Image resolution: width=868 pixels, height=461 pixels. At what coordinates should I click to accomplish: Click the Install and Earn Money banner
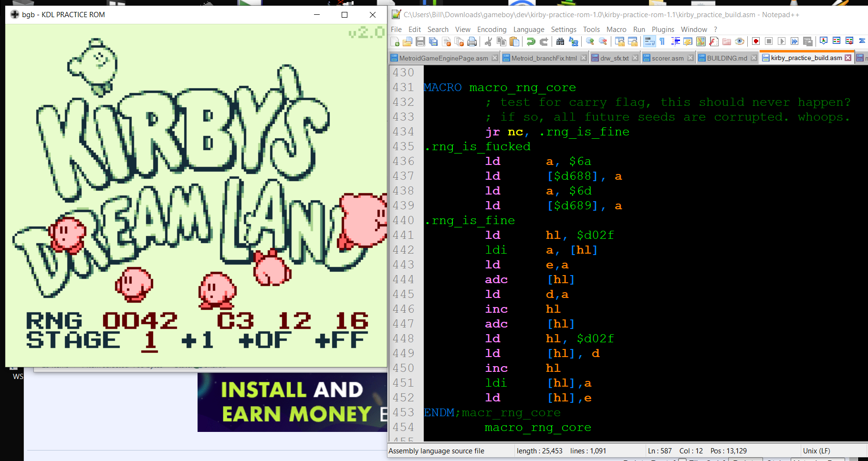292,402
